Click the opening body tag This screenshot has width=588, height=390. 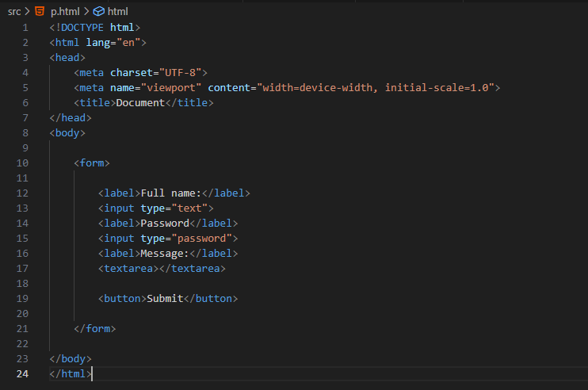(67, 133)
